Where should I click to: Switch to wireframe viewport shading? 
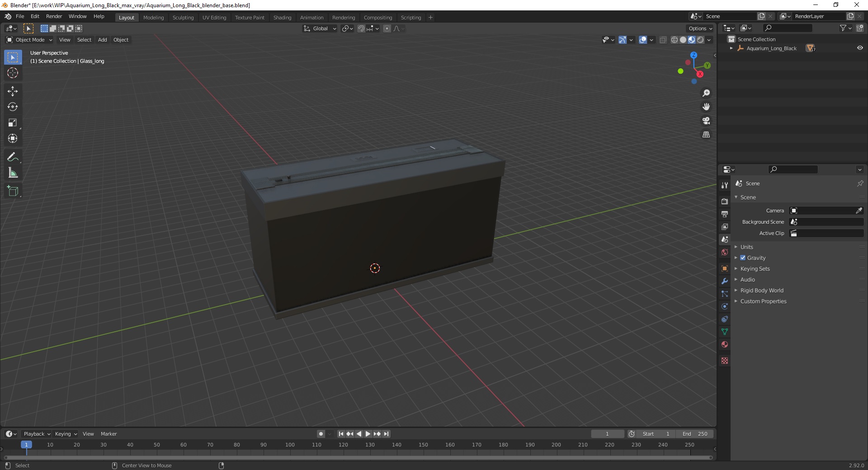pos(675,40)
